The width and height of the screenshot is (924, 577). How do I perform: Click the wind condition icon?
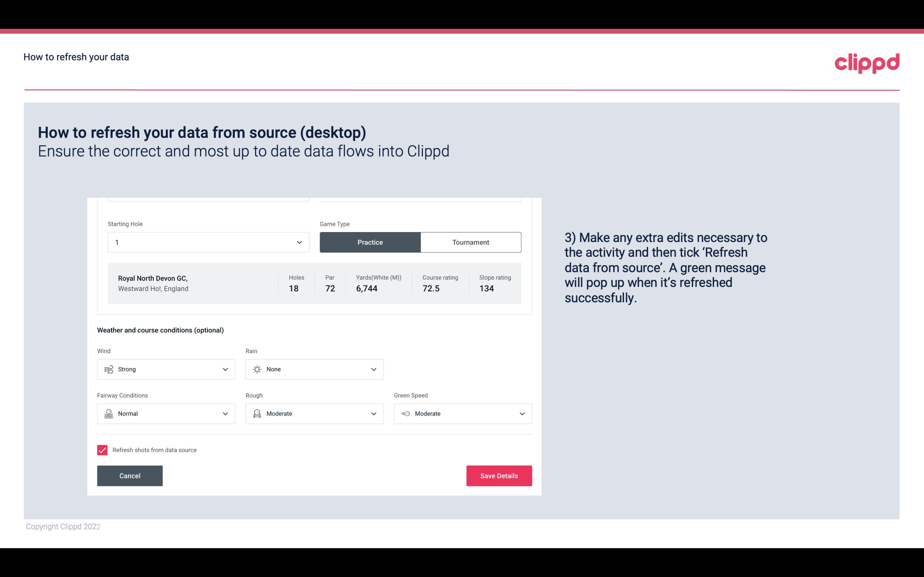(x=108, y=369)
